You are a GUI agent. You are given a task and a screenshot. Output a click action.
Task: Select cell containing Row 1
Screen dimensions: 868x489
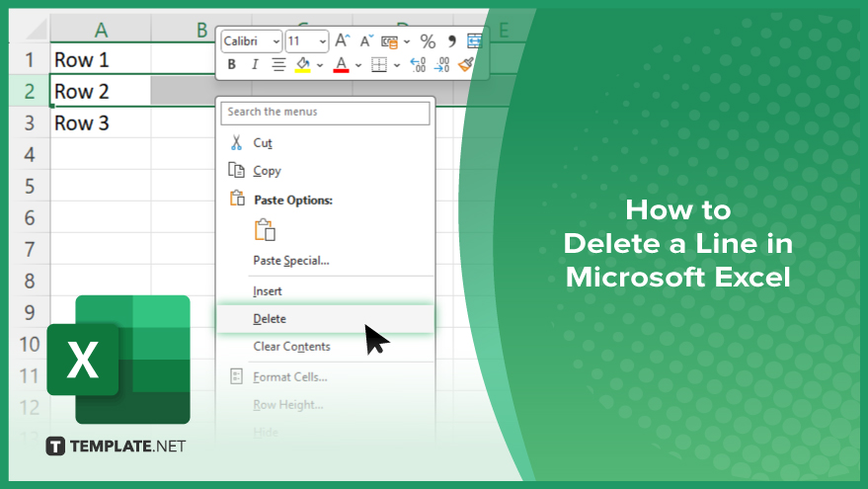pos(101,60)
